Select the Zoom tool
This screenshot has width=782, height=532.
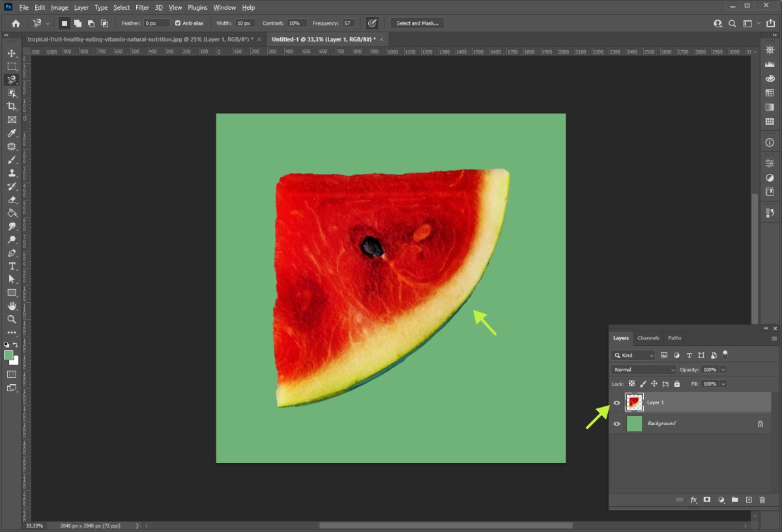click(x=12, y=320)
